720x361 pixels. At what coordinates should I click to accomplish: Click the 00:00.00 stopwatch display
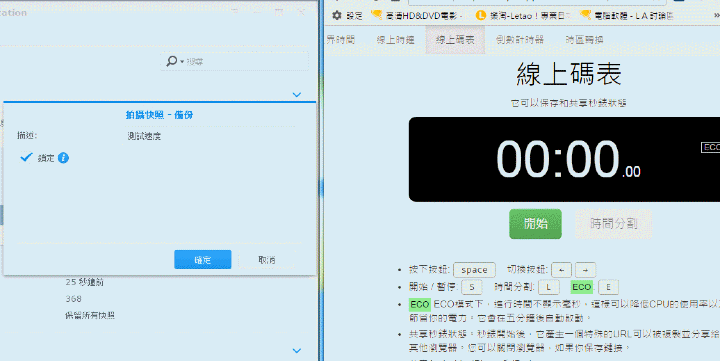tap(568, 159)
